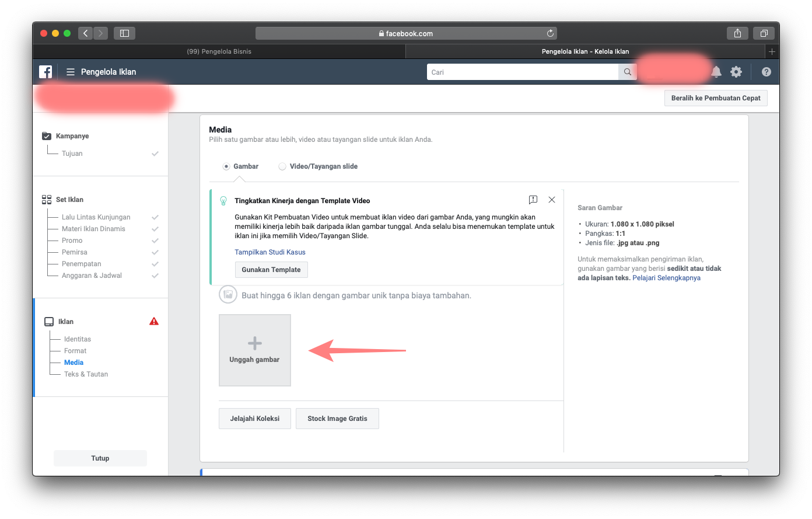
Task: Click the Set Iklan heading in the sidebar
Action: pos(69,200)
